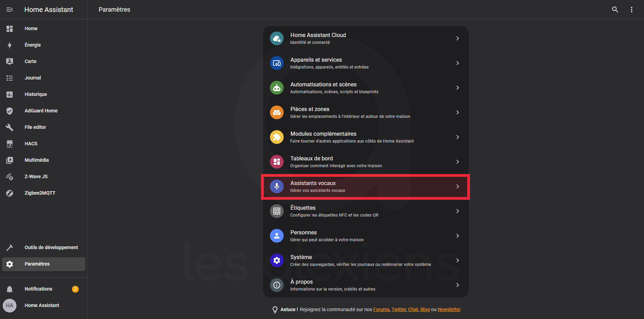The width and height of the screenshot is (644, 319).
Task: Click the Multimédia play icon
Action: click(x=10, y=160)
